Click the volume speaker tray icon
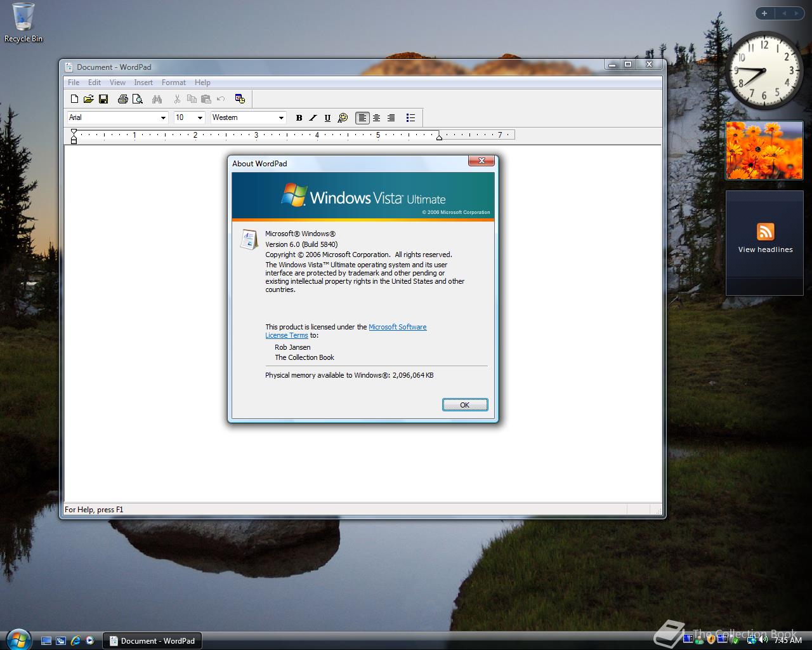This screenshot has height=650, width=812. (x=764, y=640)
